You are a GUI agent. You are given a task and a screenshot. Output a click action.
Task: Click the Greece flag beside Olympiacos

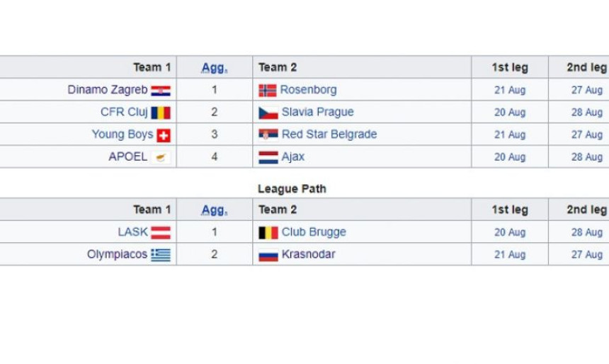click(161, 255)
